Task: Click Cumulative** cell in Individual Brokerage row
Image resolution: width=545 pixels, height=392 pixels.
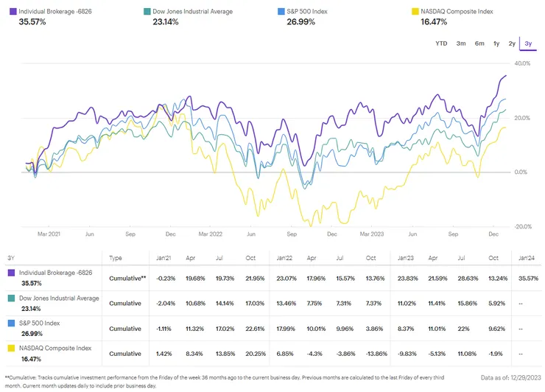Action: pyautogui.click(x=127, y=279)
